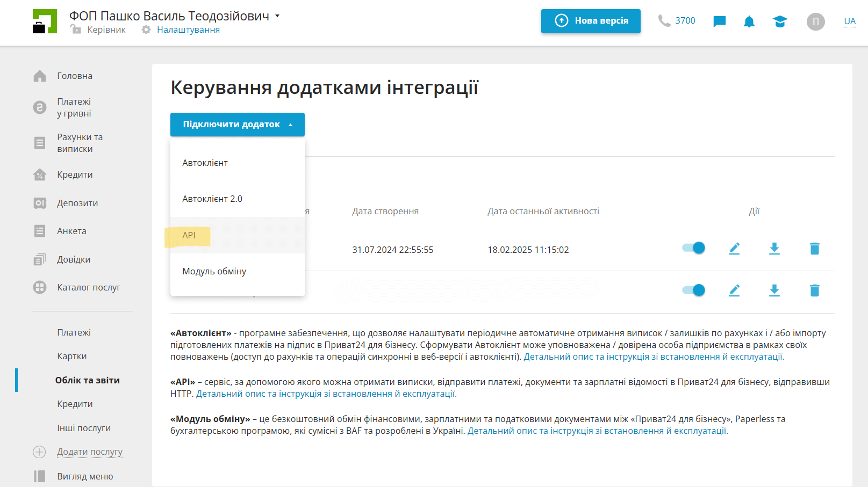Select Автоклієнт 2.0 from the menu
The height and width of the screenshot is (487, 868).
tap(238, 199)
